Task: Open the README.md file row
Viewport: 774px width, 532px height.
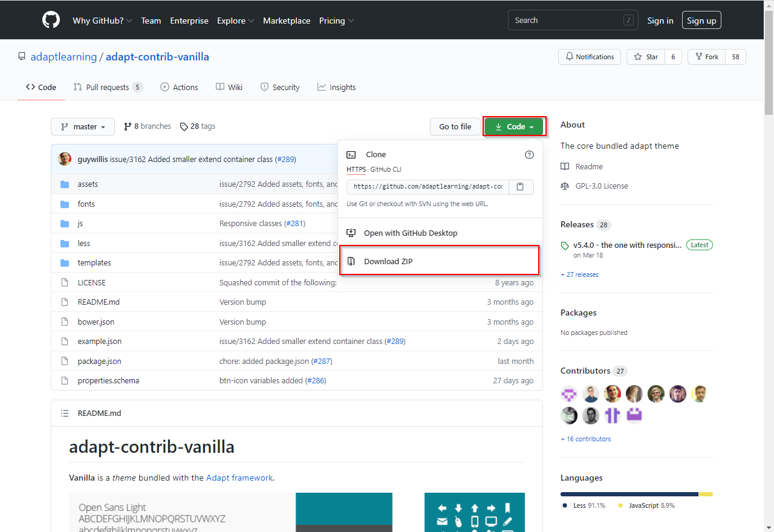Action: (x=297, y=302)
